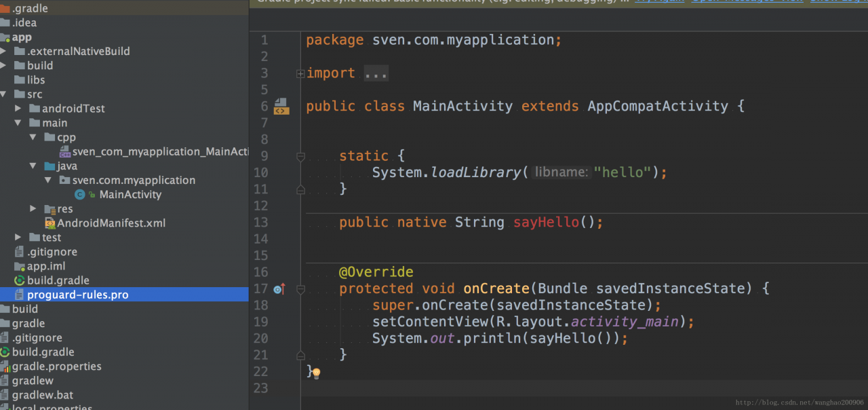Click the proguard-rules.pro file icon
868x410 pixels.
[x=20, y=295]
